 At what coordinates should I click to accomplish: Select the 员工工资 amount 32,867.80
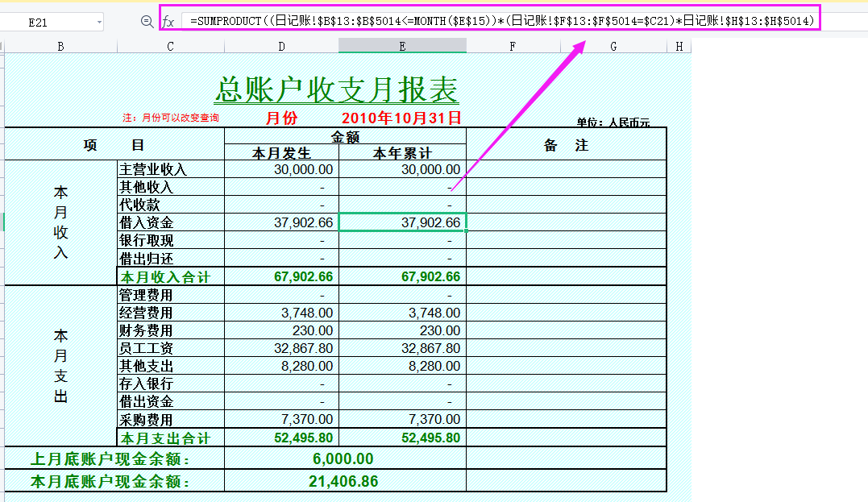click(280, 348)
